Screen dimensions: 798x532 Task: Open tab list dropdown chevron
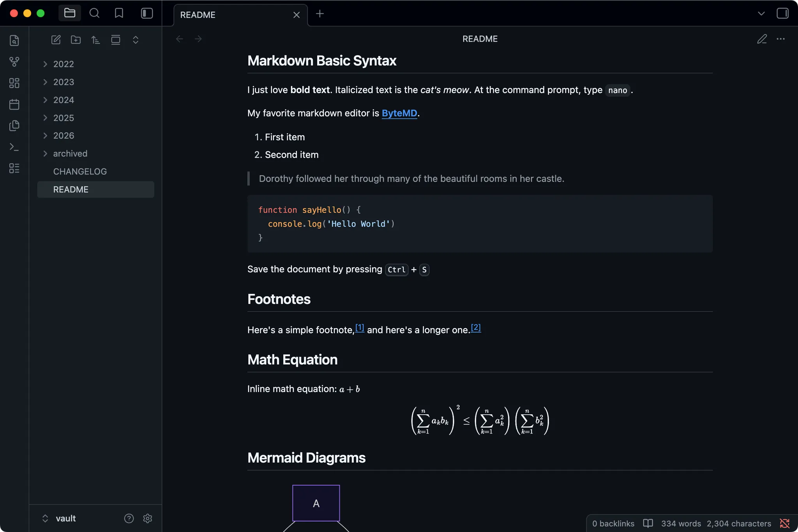point(761,14)
